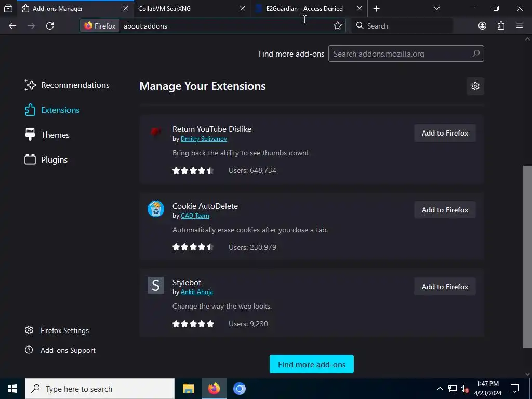Open File Explorer from the taskbar
Screen dimensions: 532x399
click(188, 389)
